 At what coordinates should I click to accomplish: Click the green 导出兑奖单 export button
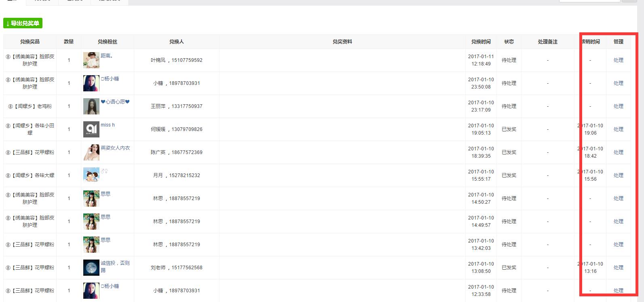23,23
